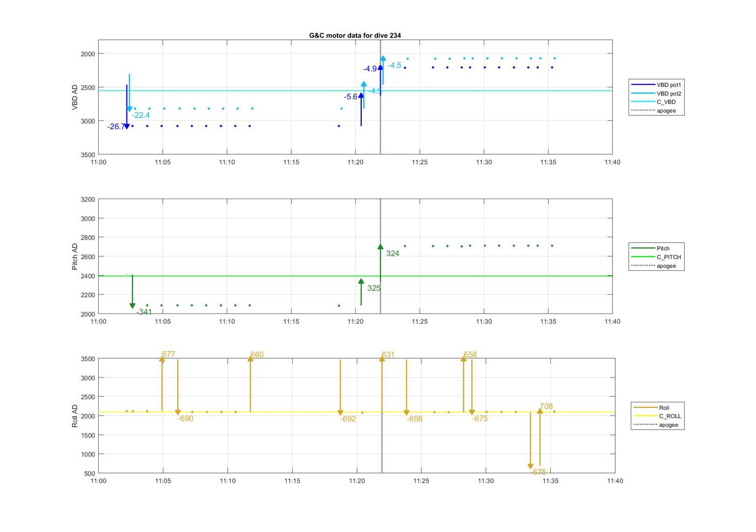Click the 660 roll annotation
This screenshot has height=532, width=756.
(257, 354)
